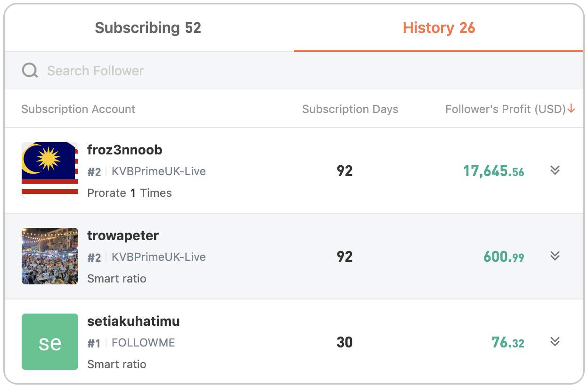
Task: Click the 17,645.56 profit value
Action: click(x=493, y=171)
